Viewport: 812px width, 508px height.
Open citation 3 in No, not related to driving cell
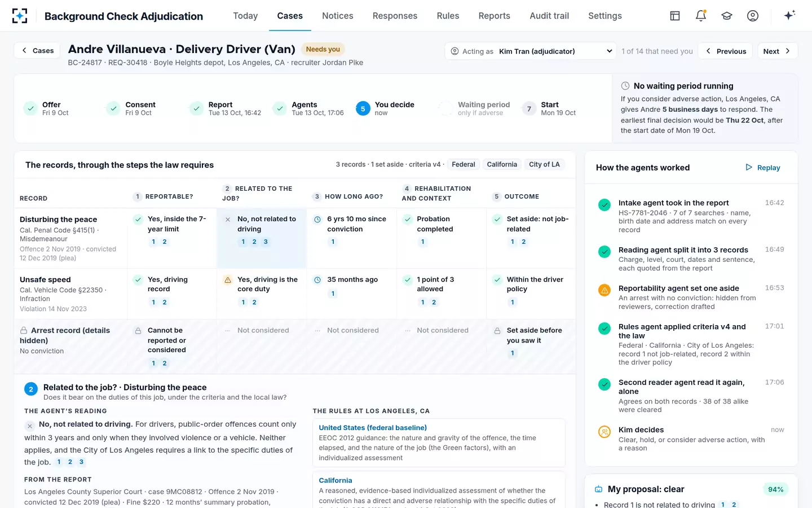coord(266,242)
